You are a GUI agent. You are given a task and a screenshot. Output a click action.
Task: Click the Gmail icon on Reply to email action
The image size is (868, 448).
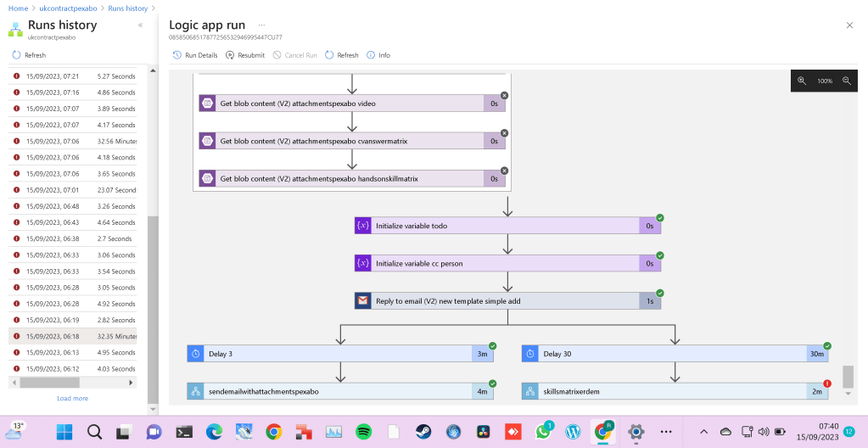click(x=362, y=301)
